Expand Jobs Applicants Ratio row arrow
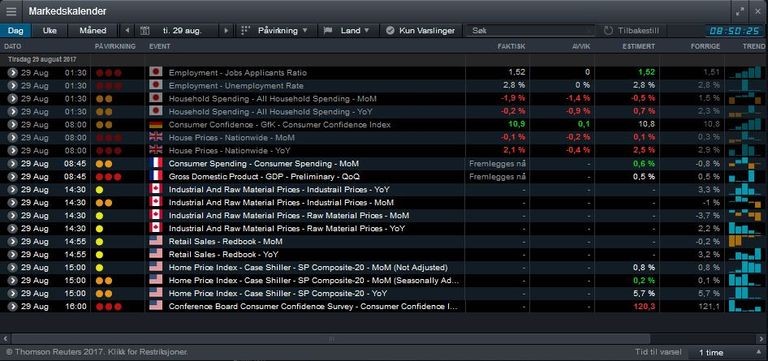 tap(13, 72)
